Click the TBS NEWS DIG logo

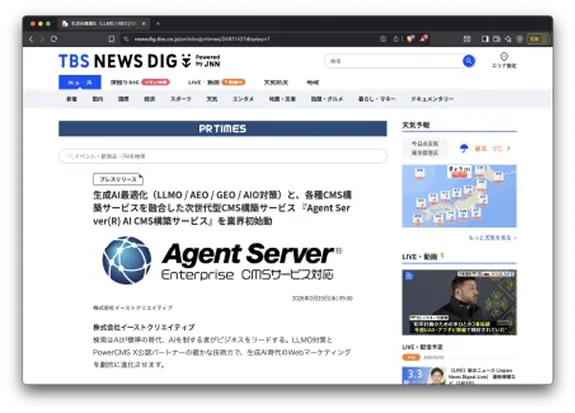coord(139,61)
